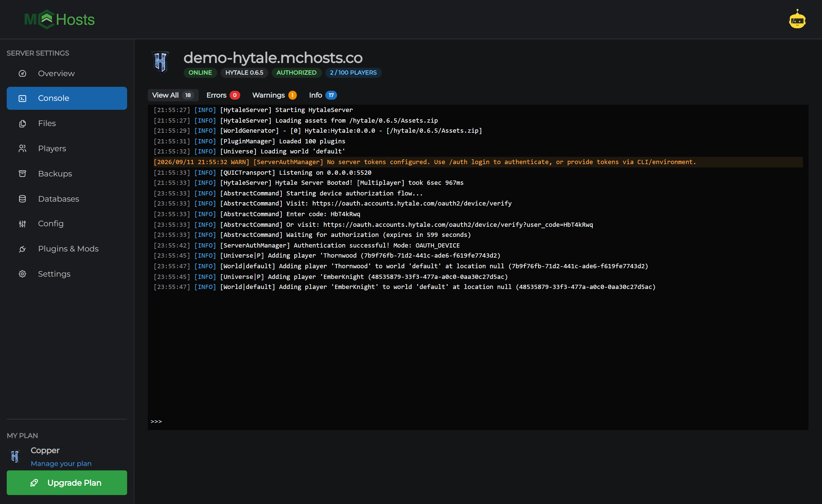
Task: Click the SERVER SETTINGS heading
Action: [38, 53]
